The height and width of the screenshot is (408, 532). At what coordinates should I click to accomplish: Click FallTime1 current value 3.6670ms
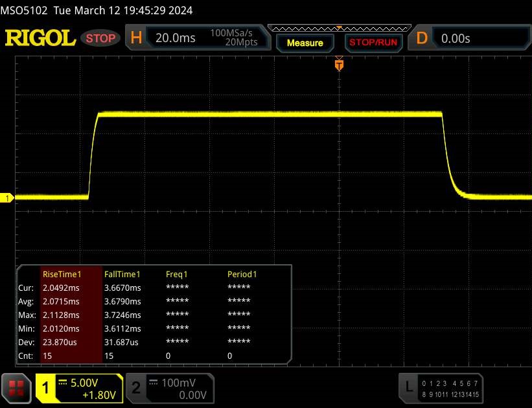click(x=122, y=288)
